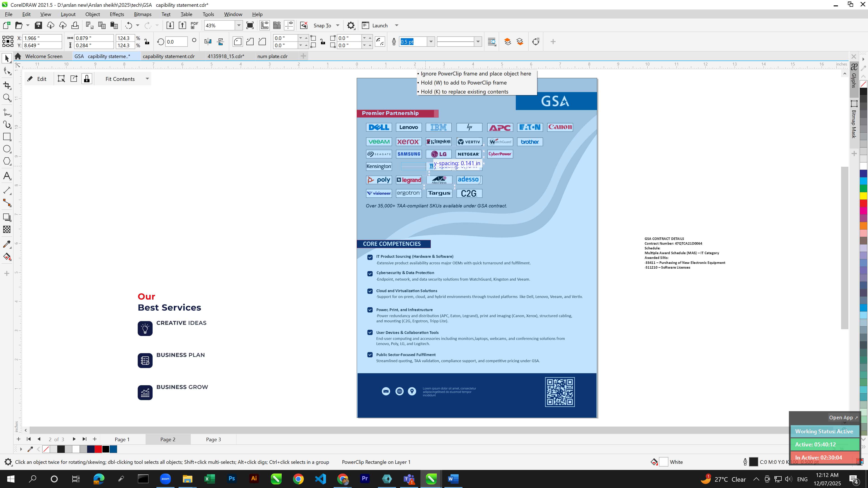The height and width of the screenshot is (488, 868).
Task: Click the Export icon
Action: [x=182, y=25]
